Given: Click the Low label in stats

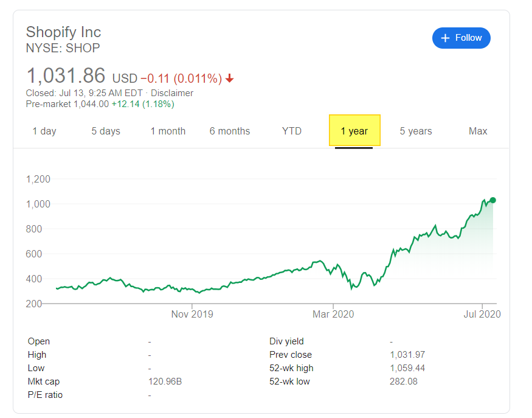Looking at the screenshot, I should tap(36, 368).
